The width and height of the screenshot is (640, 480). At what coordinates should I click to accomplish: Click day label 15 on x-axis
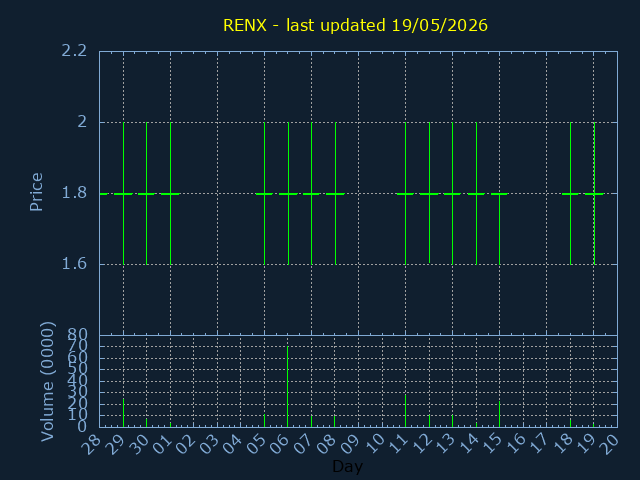[491, 444]
